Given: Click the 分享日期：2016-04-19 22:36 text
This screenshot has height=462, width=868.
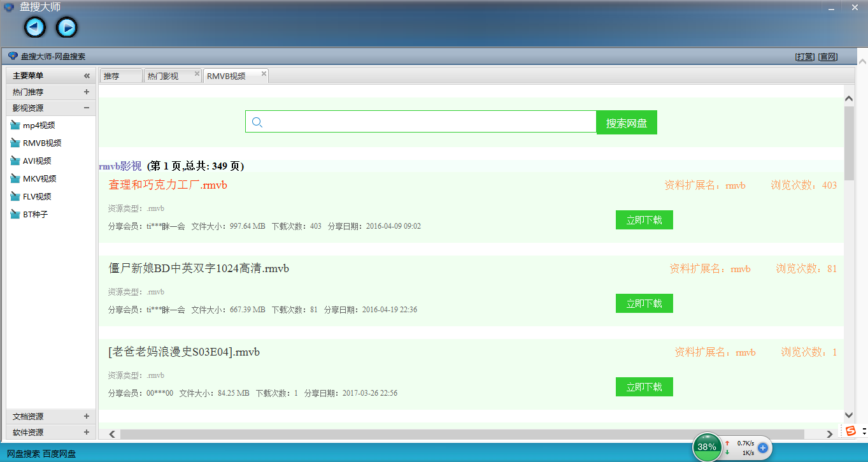Looking at the screenshot, I should [x=371, y=310].
